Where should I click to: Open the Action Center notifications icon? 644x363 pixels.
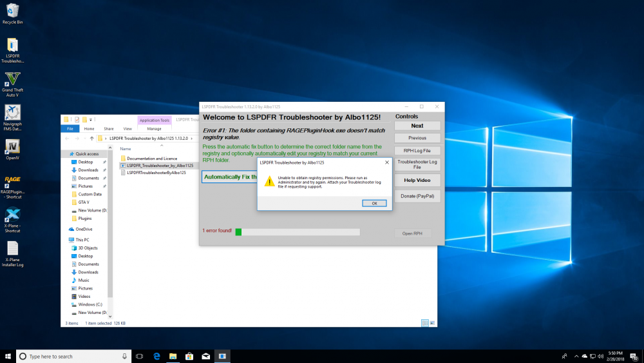[634, 357]
